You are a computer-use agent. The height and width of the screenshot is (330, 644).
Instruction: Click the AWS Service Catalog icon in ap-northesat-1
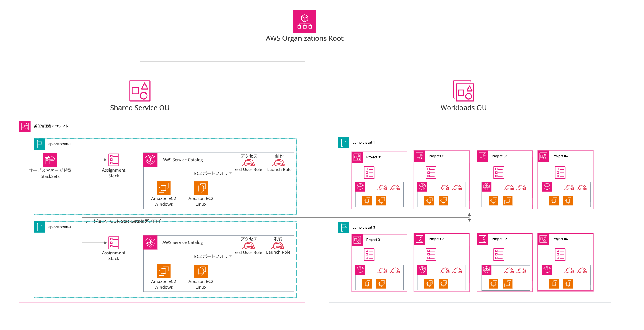(x=150, y=160)
